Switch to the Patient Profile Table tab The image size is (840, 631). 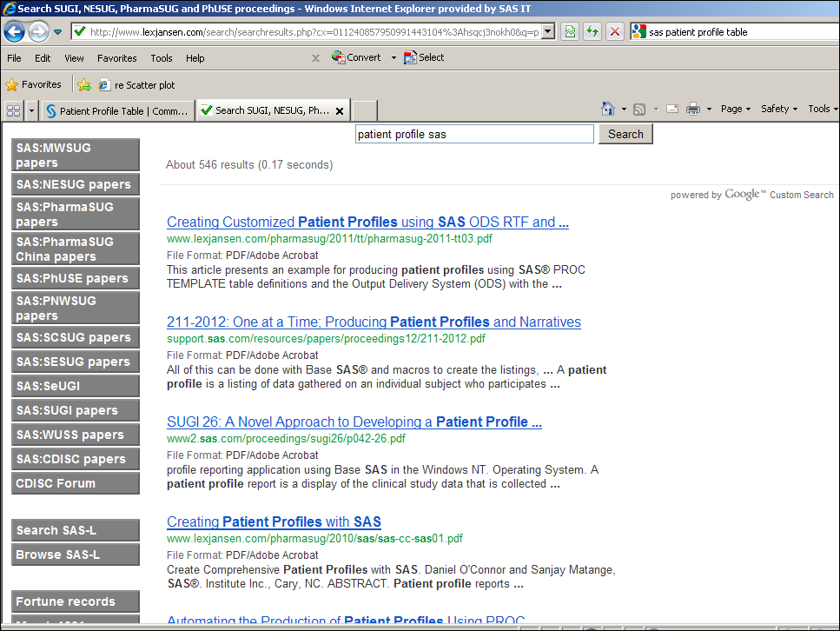117,110
